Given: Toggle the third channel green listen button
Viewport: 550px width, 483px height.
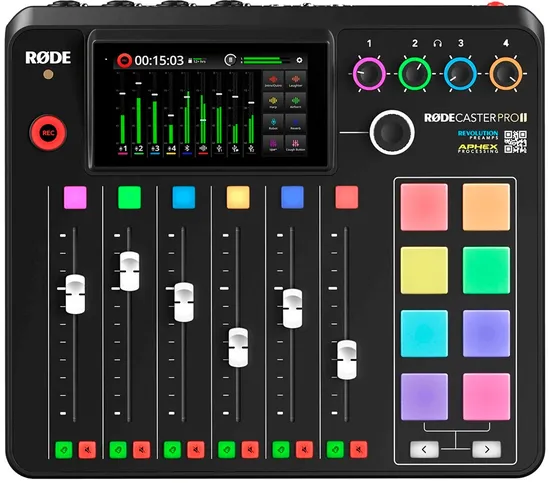Looking at the screenshot, I should coord(173,450).
